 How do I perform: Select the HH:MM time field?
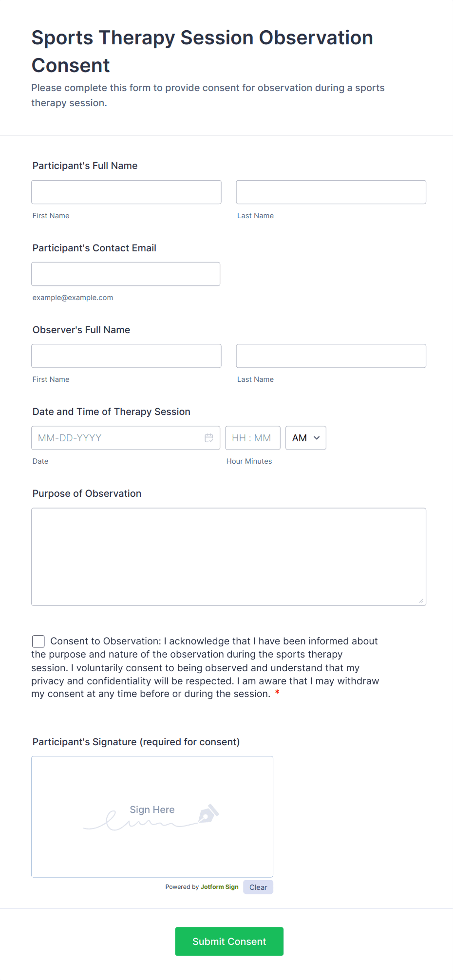[253, 438]
